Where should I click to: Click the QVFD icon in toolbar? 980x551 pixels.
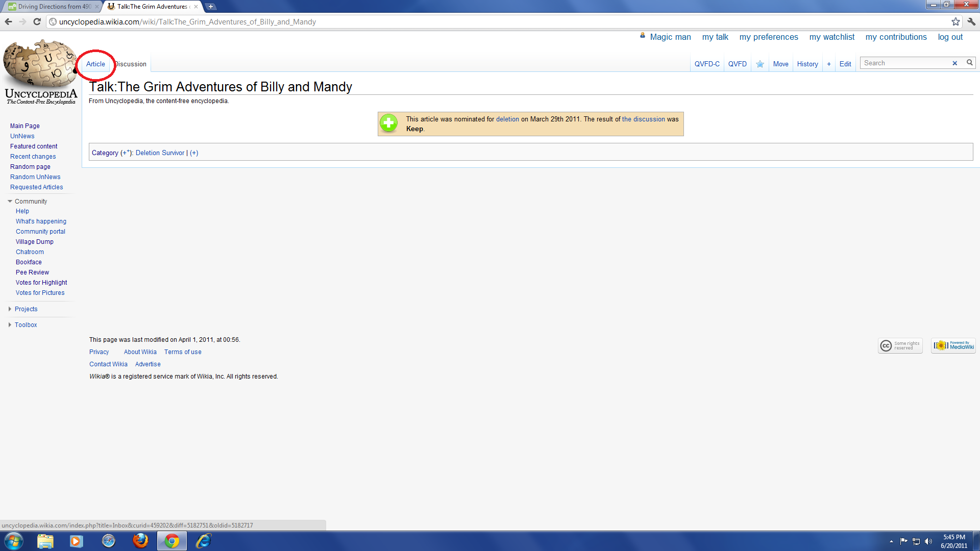pos(737,63)
